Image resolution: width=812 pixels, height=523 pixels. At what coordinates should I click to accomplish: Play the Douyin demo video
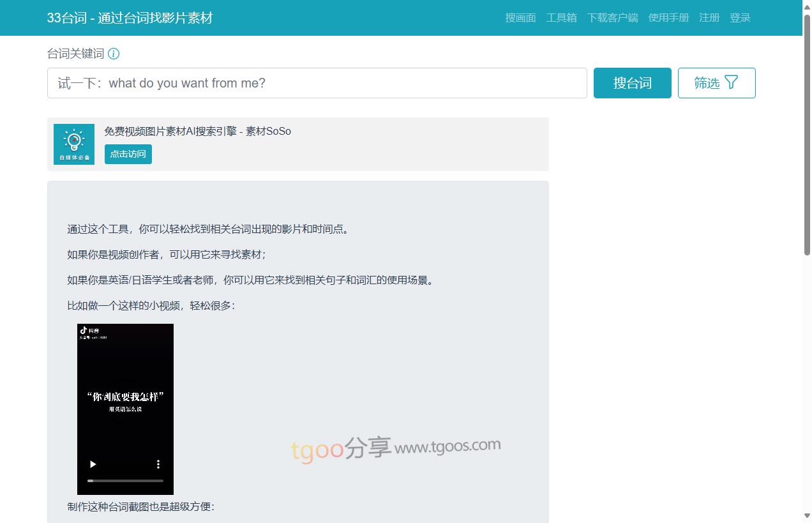[x=93, y=464]
